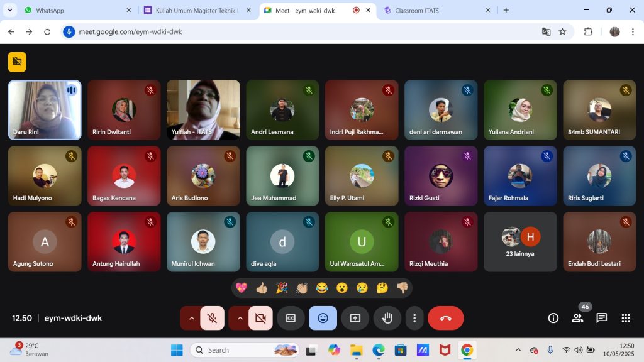Screen dimensions: 644x362
Task: Toggle the microphone mute button
Action: tap(213, 318)
